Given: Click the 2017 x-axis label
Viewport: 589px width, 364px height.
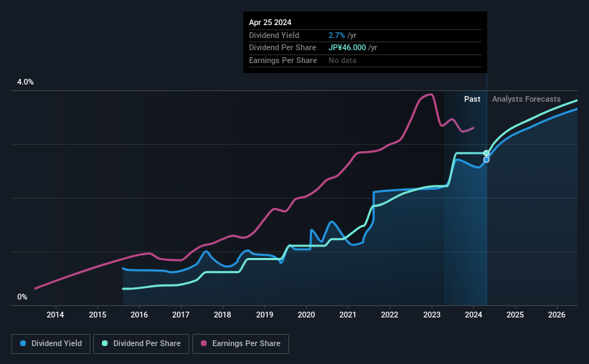Looking at the screenshot, I should [181, 315].
